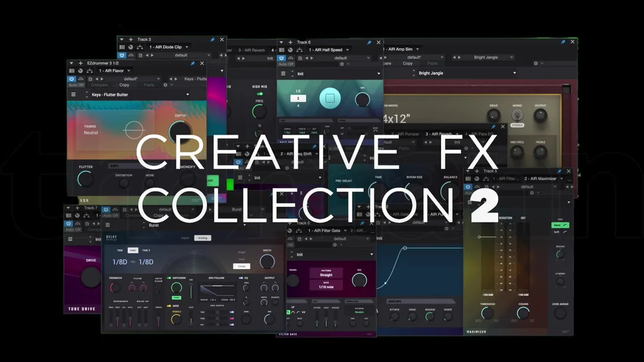Toggle the pin icon on Track 3 window
Viewport: 644px width, 362px height.
tap(212, 39)
